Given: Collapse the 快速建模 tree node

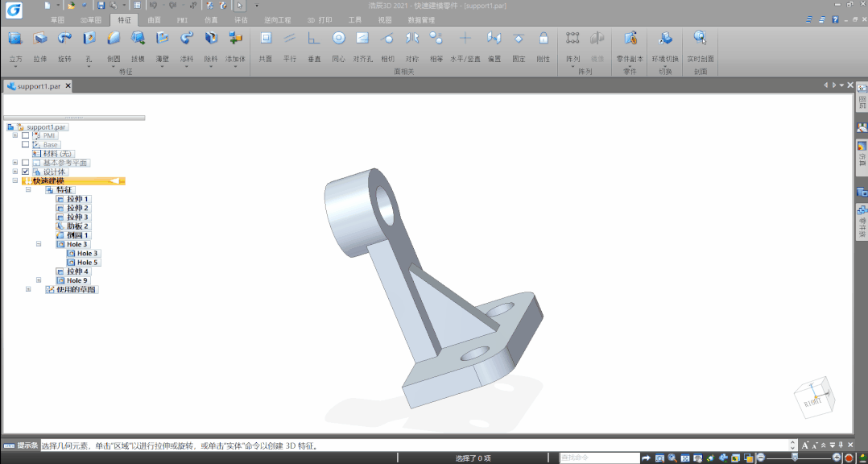Looking at the screenshot, I should [15, 180].
